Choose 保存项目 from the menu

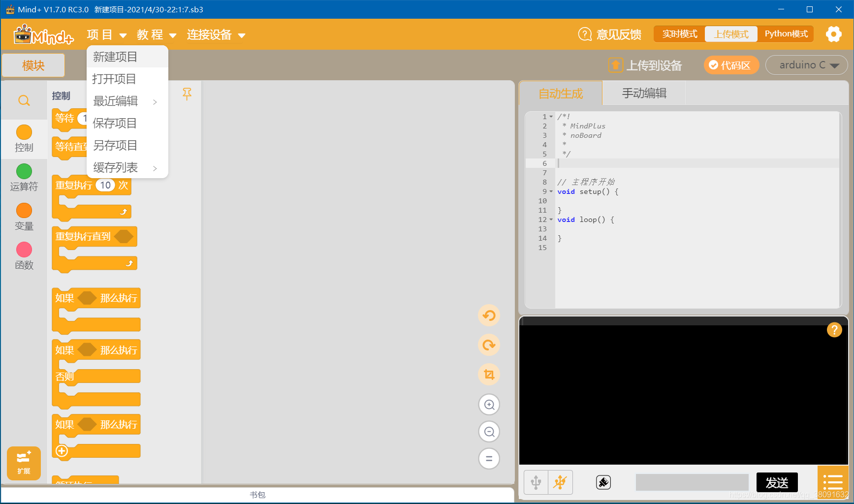point(127,123)
